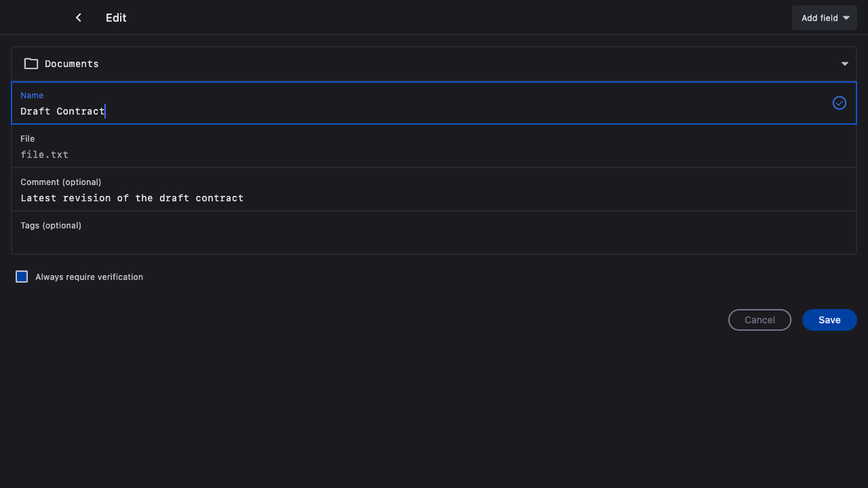868x488 pixels.
Task: Click the caret arrow next to Add field
Action: coord(846,18)
